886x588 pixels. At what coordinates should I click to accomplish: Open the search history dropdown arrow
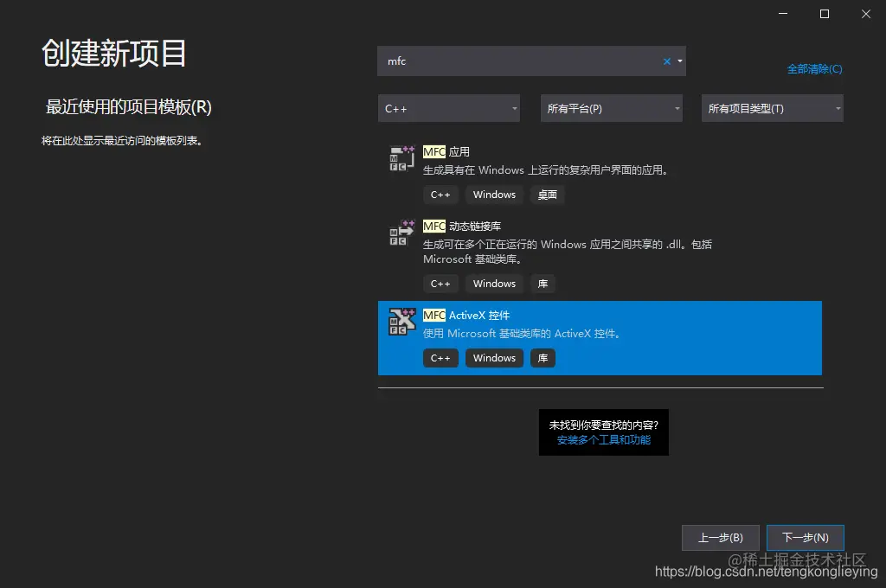tap(680, 61)
